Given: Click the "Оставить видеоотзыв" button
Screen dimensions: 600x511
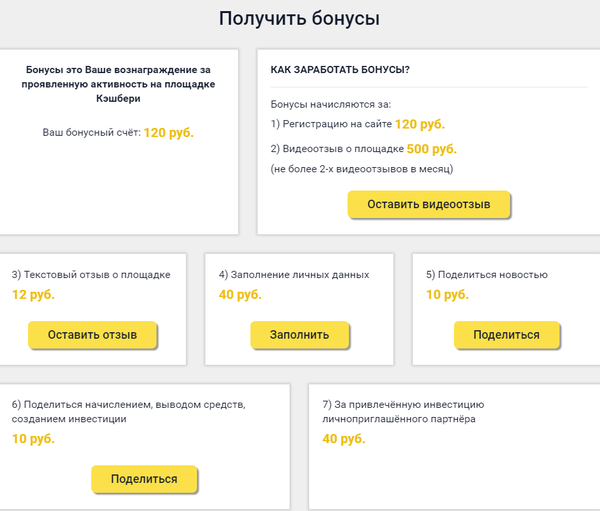Looking at the screenshot, I should pos(429,204).
